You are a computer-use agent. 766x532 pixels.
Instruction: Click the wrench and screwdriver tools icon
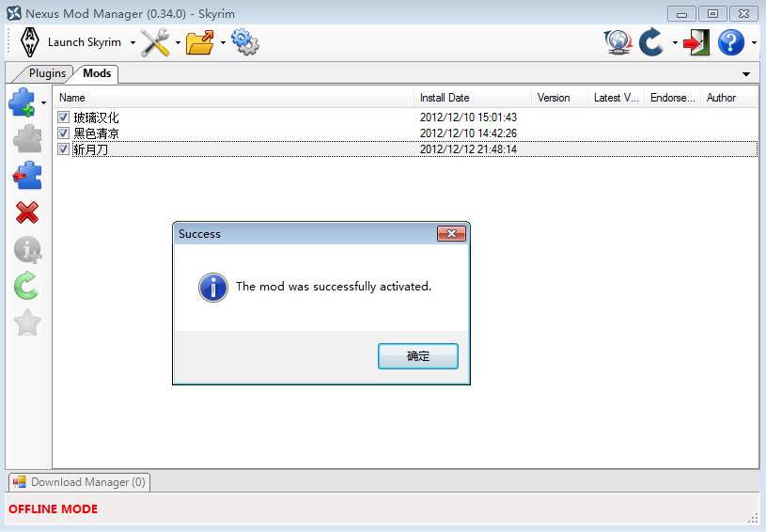[x=155, y=42]
